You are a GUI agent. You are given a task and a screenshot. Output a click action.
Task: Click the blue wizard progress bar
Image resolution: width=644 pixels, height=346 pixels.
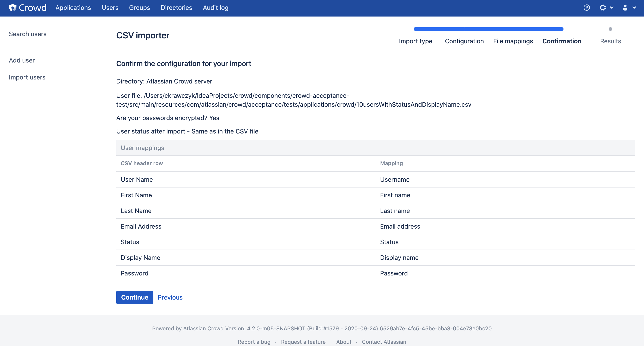coord(488,29)
